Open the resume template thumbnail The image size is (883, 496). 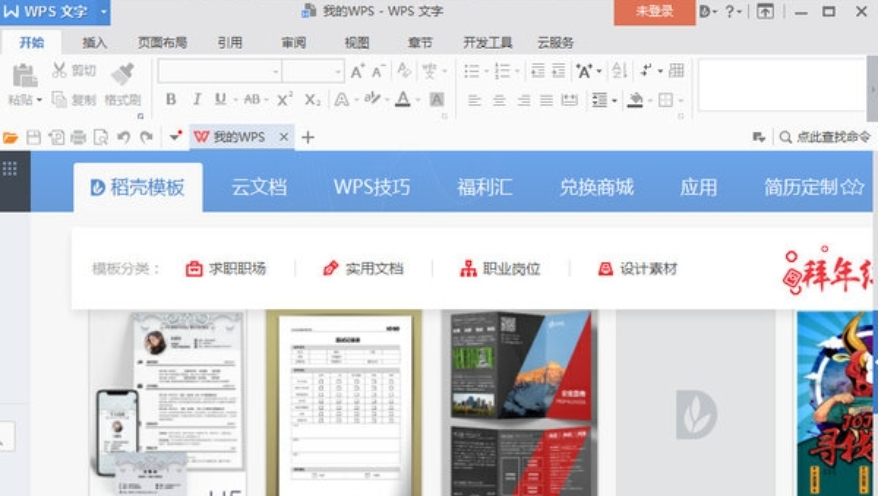tap(168, 403)
